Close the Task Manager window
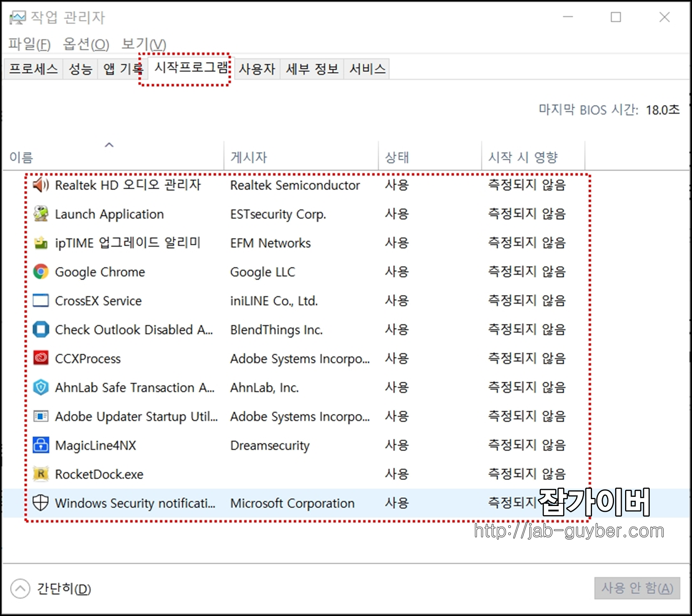Image resolution: width=692 pixels, height=616 pixels. click(x=664, y=17)
